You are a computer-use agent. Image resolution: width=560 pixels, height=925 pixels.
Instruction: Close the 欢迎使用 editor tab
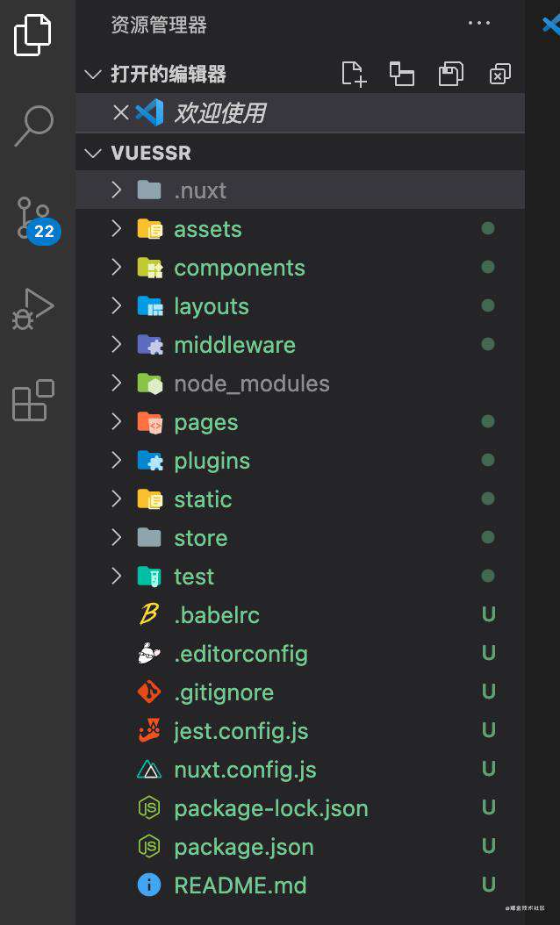[121, 112]
